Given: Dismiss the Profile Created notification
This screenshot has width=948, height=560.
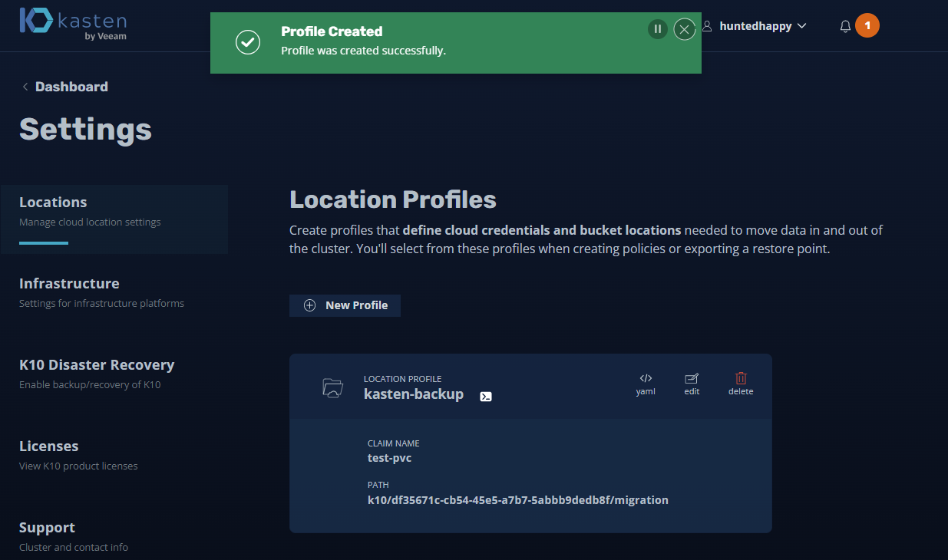Looking at the screenshot, I should point(685,29).
